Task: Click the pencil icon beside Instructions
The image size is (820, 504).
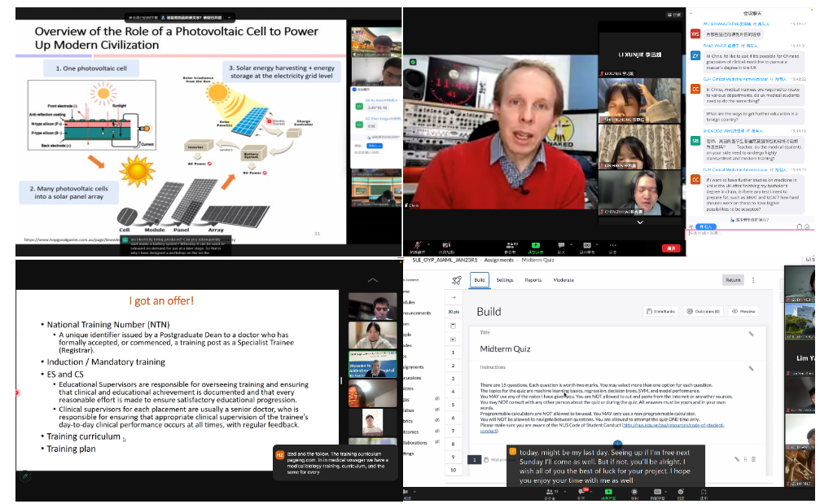Action: point(751,368)
